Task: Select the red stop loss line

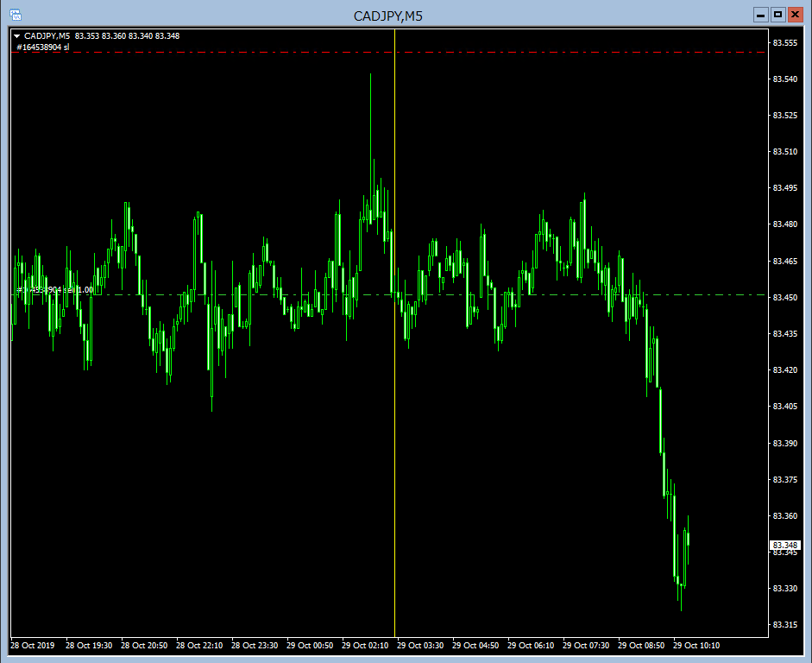Action: point(388,53)
